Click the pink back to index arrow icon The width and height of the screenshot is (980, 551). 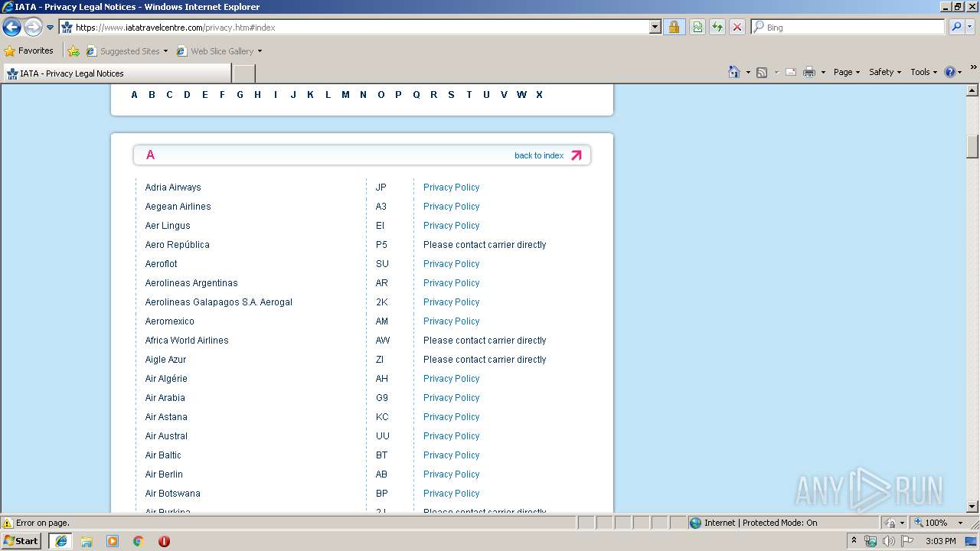[577, 155]
